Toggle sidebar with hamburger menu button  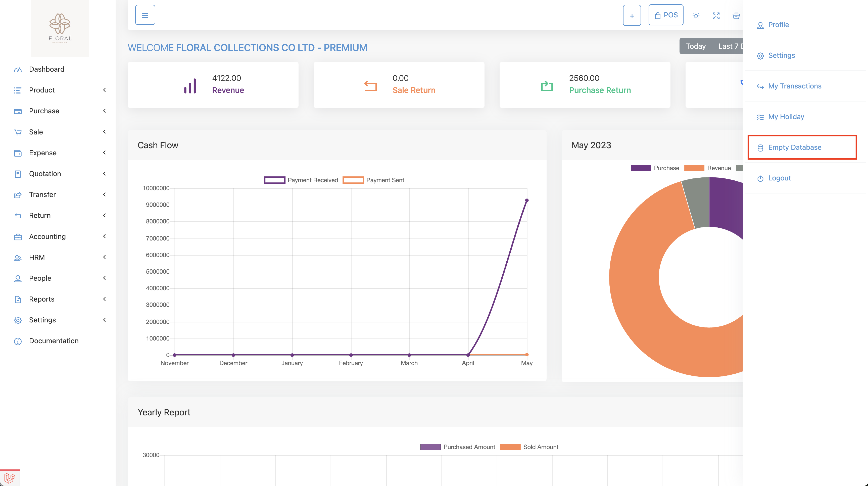click(145, 15)
